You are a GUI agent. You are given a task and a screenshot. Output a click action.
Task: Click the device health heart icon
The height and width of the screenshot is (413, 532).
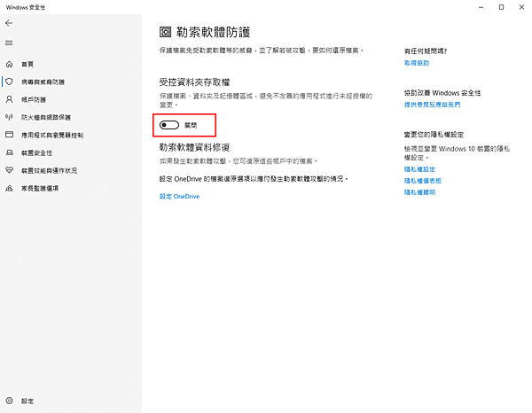click(x=9, y=170)
